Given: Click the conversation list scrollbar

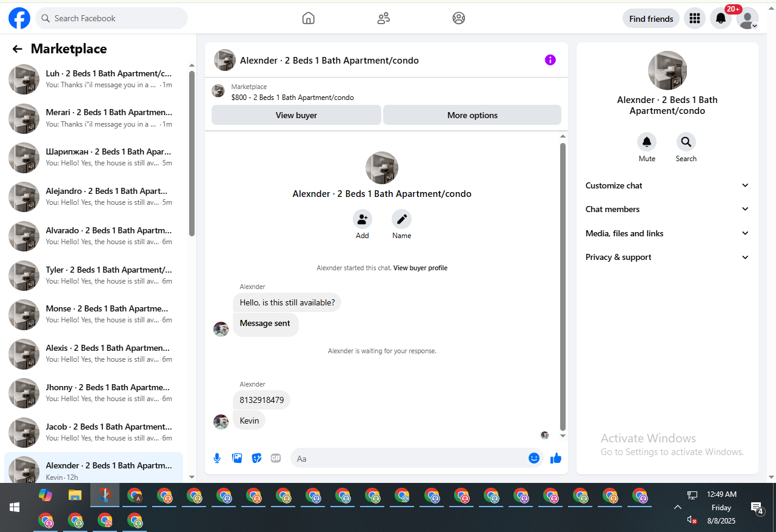Looking at the screenshot, I should pyautogui.click(x=192, y=153).
